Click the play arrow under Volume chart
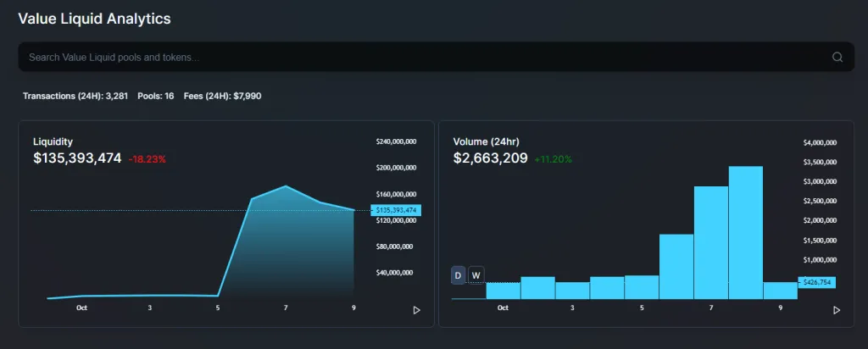Screen dimensions: 868x349 (x=837, y=310)
